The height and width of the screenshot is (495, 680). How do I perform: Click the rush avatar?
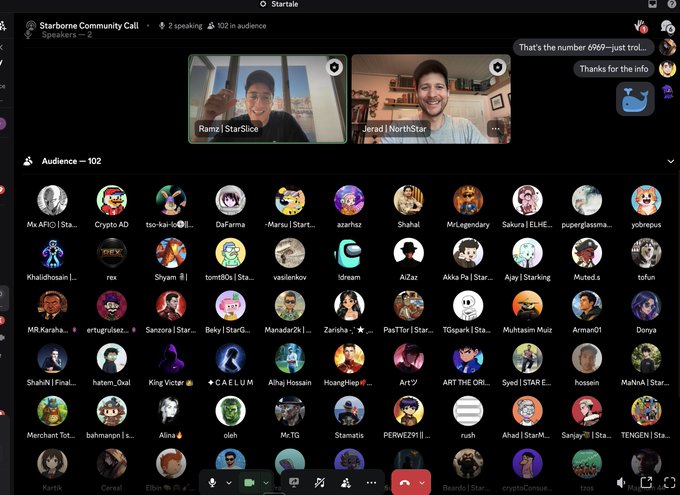coord(468,410)
